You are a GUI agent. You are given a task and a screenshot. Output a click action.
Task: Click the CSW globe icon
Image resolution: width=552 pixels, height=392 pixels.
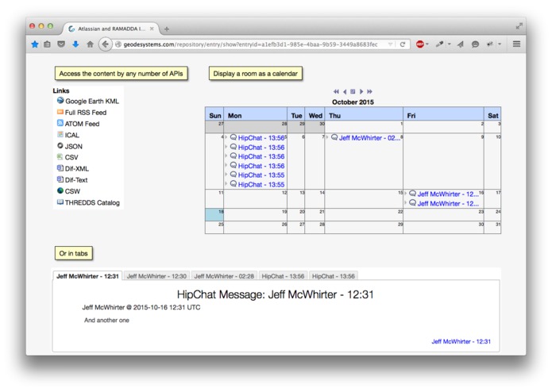coord(60,190)
